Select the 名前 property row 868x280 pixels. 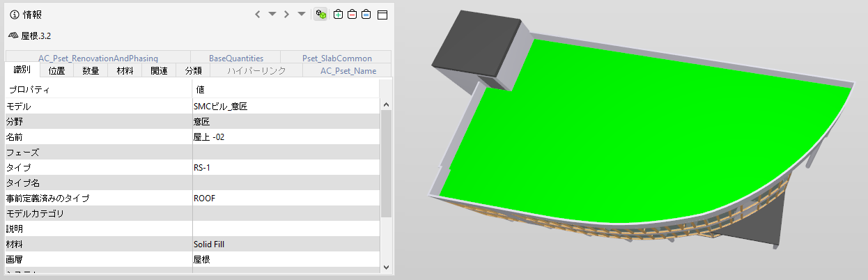click(193, 137)
